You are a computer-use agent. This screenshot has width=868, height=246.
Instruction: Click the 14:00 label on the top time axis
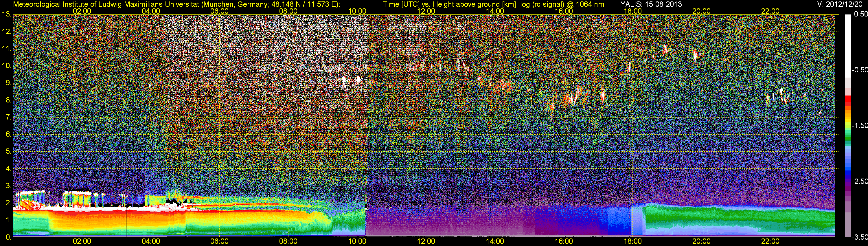(x=495, y=11)
